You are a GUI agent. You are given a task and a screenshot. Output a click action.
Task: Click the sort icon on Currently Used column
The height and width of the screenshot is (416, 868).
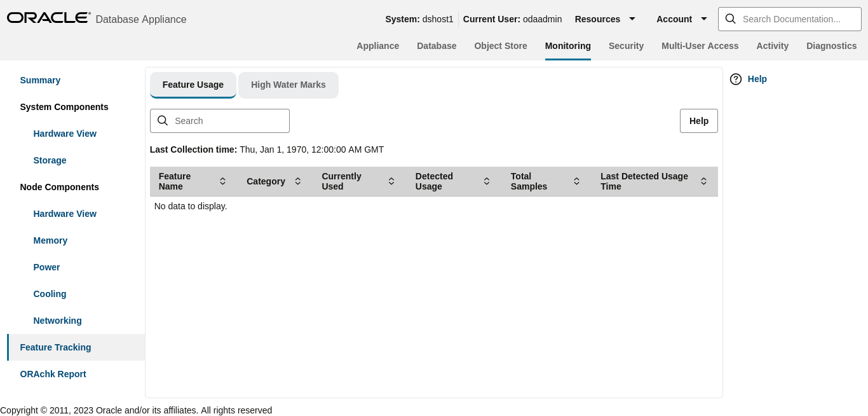(x=391, y=181)
